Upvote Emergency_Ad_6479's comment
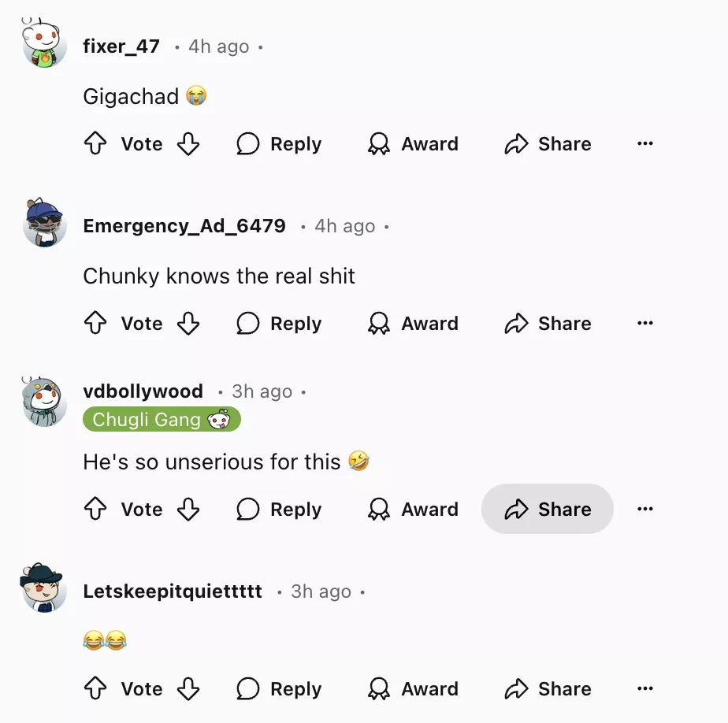This screenshot has width=728, height=723. [x=95, y=323]
